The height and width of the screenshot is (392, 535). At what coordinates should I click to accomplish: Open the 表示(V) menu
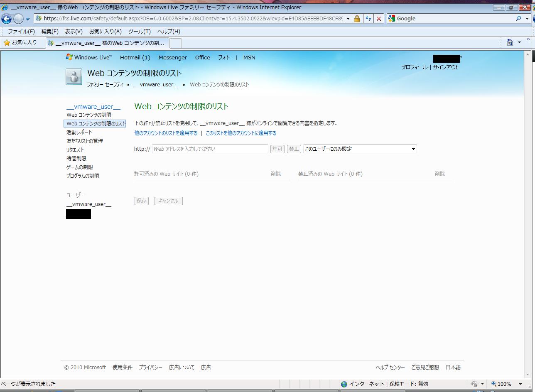pyautogui.click(x=74, y=32)
